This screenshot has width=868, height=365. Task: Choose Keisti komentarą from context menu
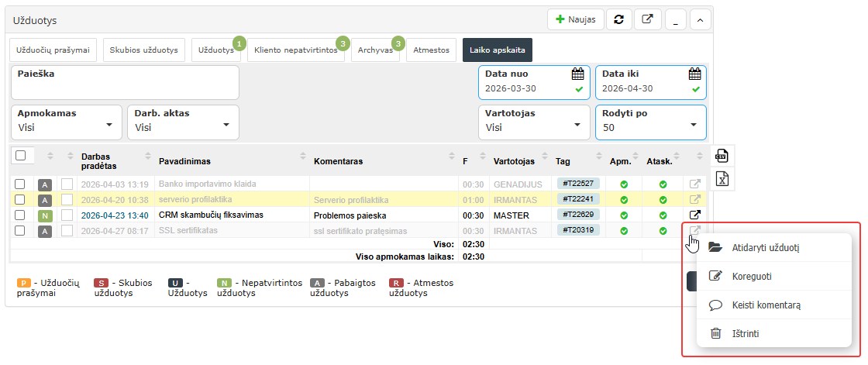click(773, 305)
